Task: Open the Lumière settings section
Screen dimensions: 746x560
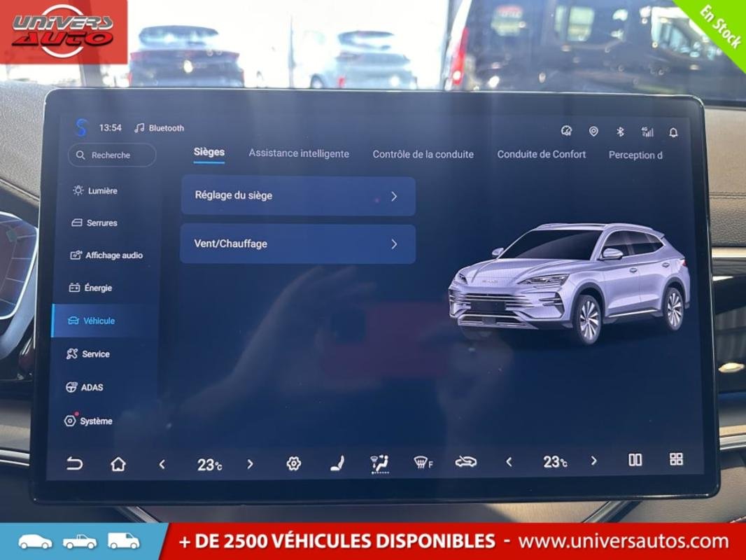Action: click(95, 191)
